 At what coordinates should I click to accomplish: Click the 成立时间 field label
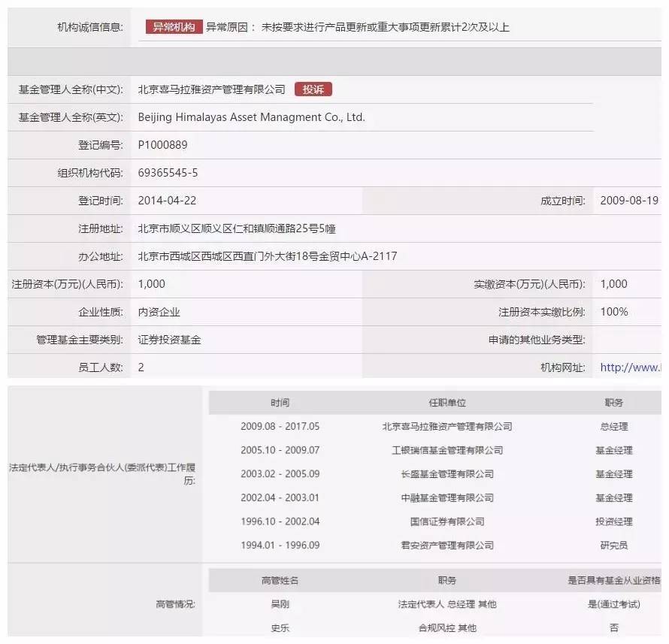coord(563,201)
